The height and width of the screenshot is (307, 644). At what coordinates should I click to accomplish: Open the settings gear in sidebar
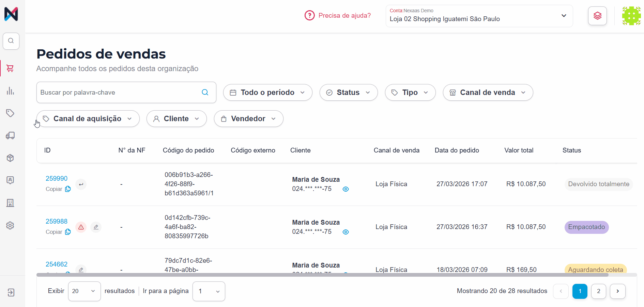pyautogui.click(x=10, y=225)
